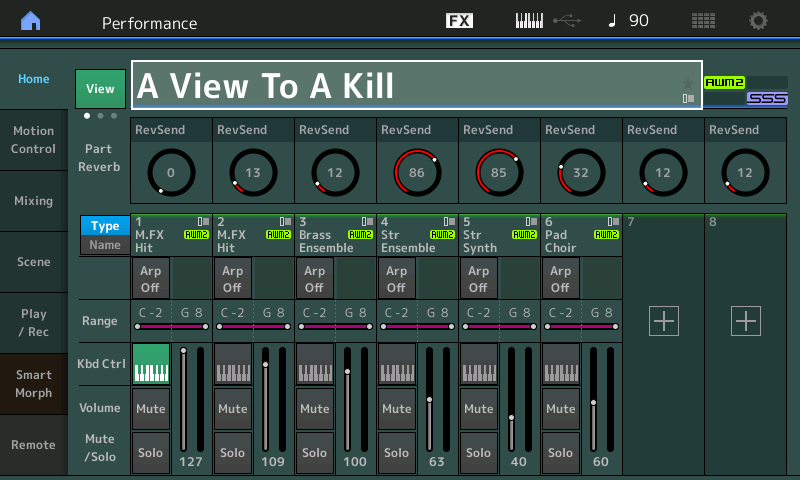Screen dimensions: 800x480
Task: Switch to Name display mode
Action: coord(105,245)
